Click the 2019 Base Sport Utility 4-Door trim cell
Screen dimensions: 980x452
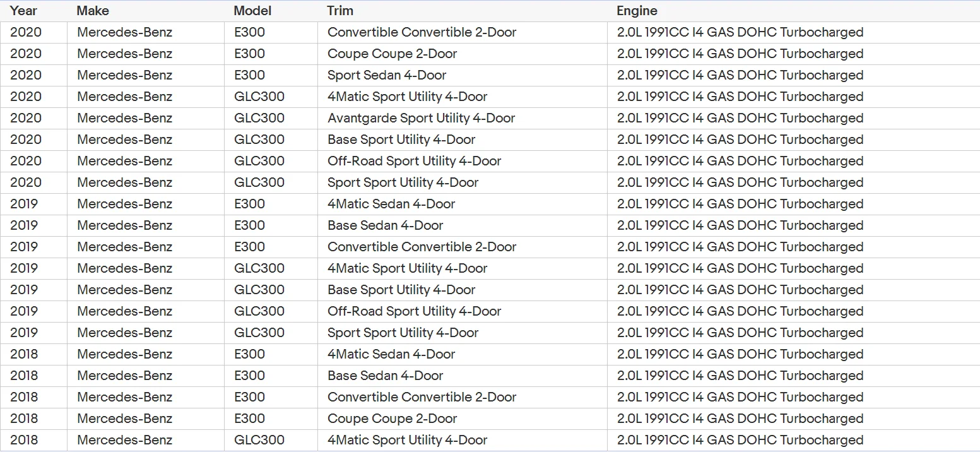401,290
